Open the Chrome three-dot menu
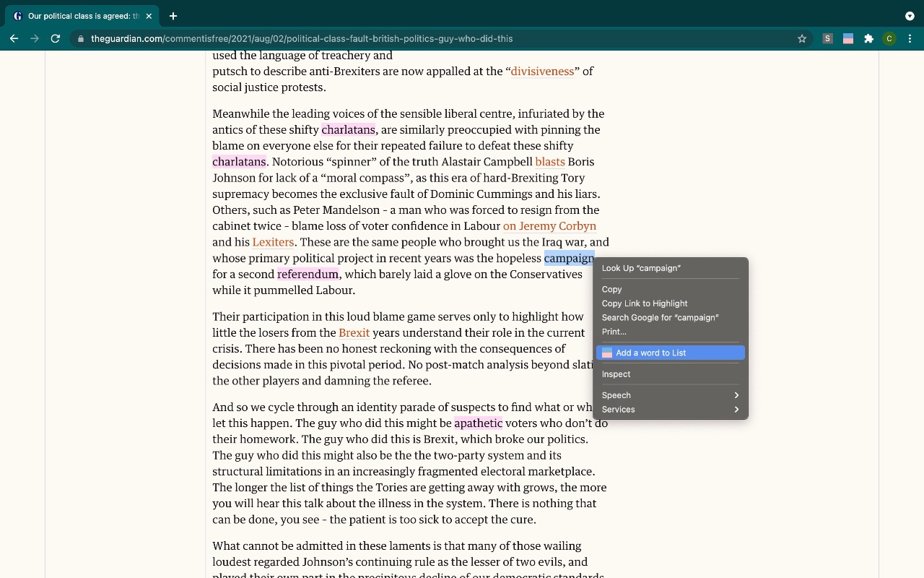The width and height of the screenshot is (924, 578). tap(910, 38)
